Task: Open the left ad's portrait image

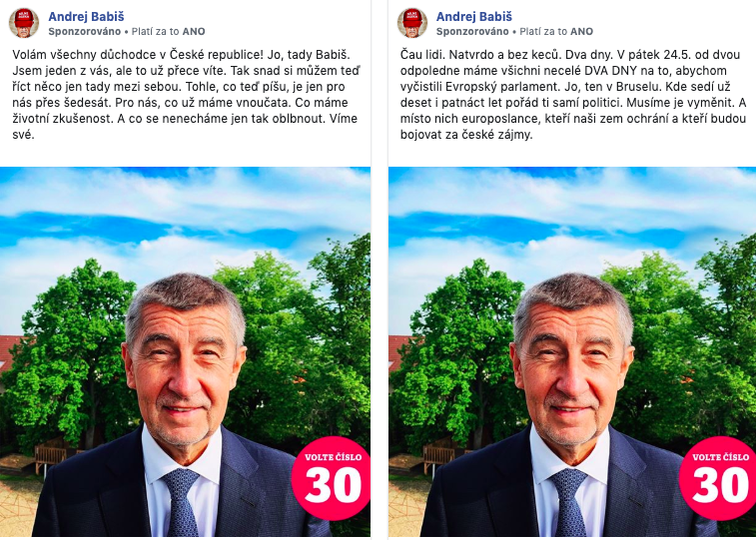Action: tap(185, 351)
